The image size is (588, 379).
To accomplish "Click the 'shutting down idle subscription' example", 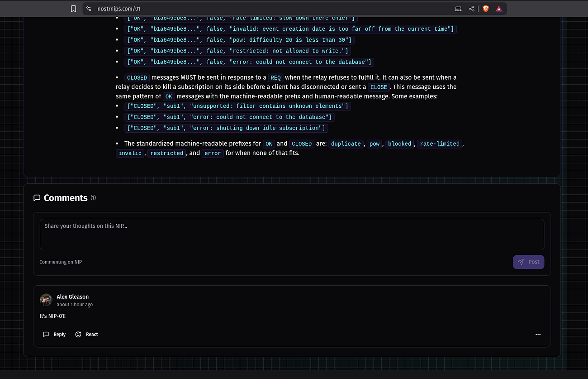I will [226, 128].
